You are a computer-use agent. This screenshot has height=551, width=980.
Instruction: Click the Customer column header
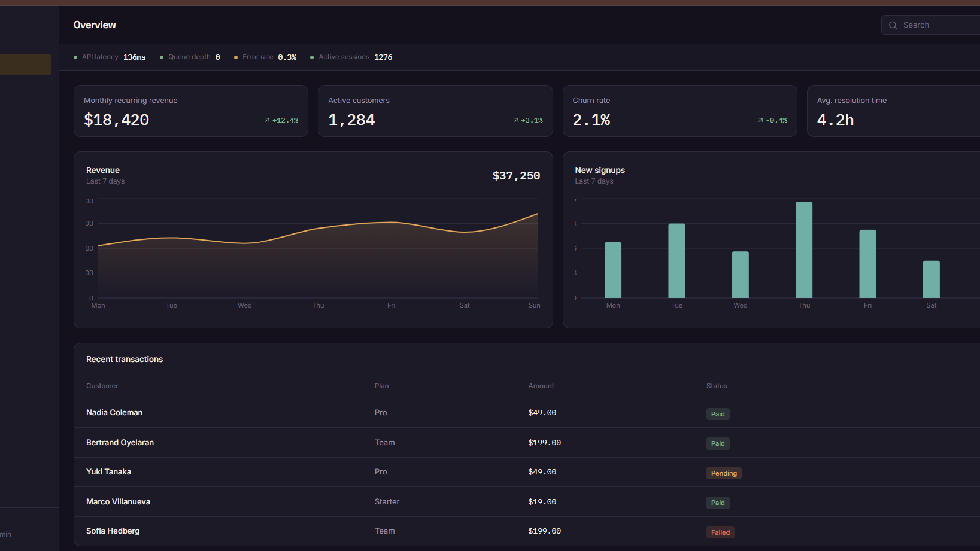(102, 386)
